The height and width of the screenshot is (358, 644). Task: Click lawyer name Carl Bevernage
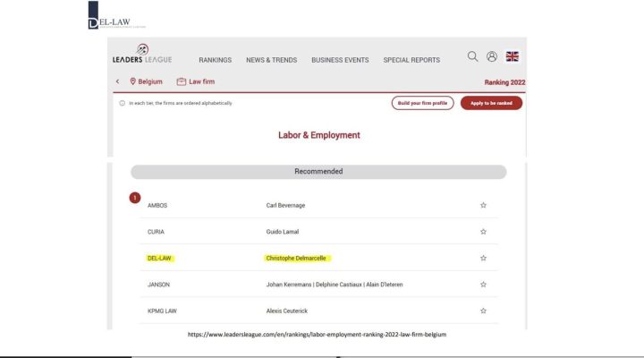point(285,206)
